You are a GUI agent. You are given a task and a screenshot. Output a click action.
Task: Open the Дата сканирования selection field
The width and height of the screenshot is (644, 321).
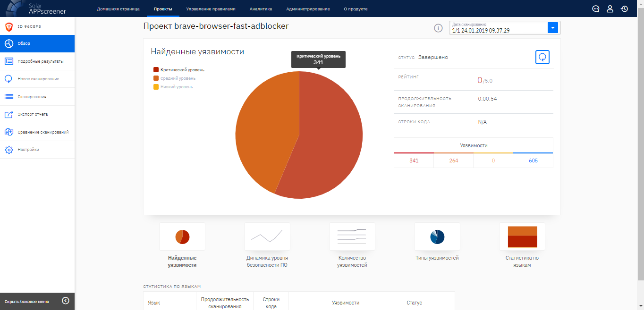(498, 28)
